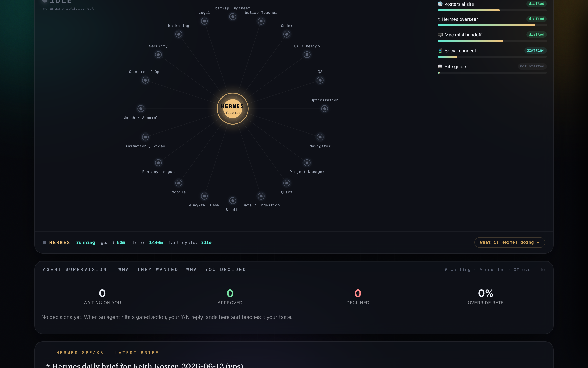This screenshot has height=368, width=588.
Task: Select the Merch / Apparel agent node
Action: (141, 109)
